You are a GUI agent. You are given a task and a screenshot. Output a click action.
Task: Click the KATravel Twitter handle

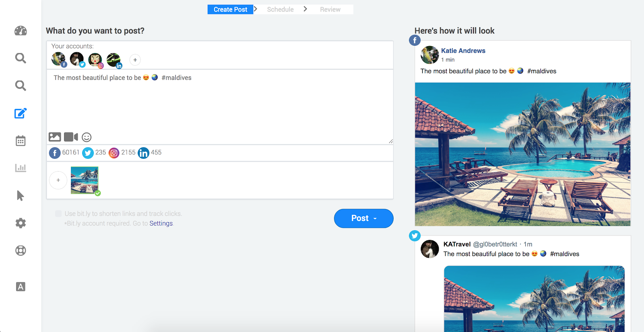495,244
